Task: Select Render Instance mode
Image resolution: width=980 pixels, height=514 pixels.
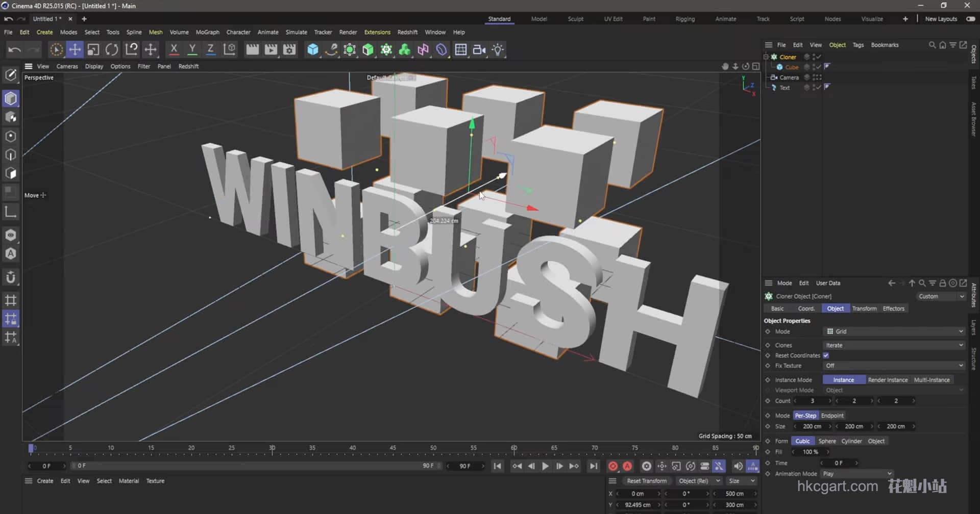Action: [x=888, y=380]
